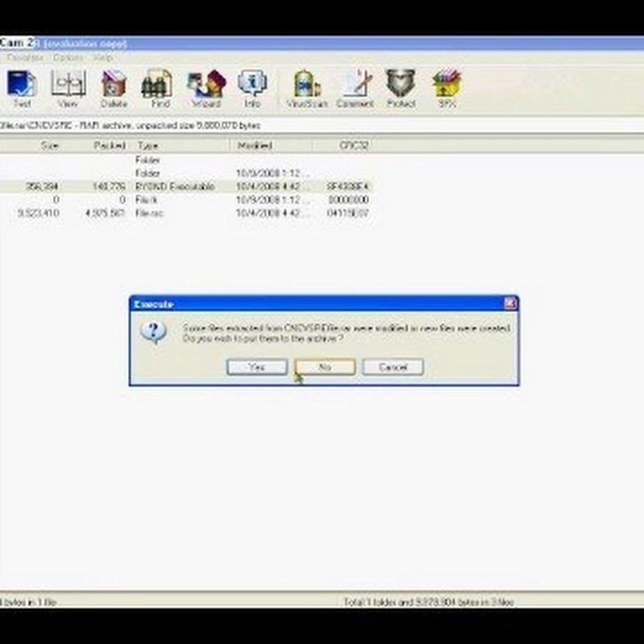Image resolution: width=644 pixels, height=644 pixels.
Task: Sort files by the Modified column header
Action: 254,145
